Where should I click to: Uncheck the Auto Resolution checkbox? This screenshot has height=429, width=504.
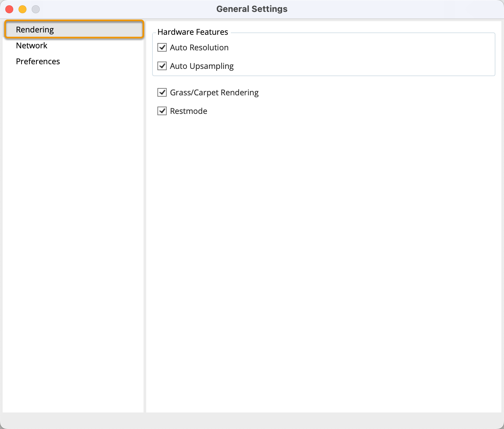click(162, 47)
